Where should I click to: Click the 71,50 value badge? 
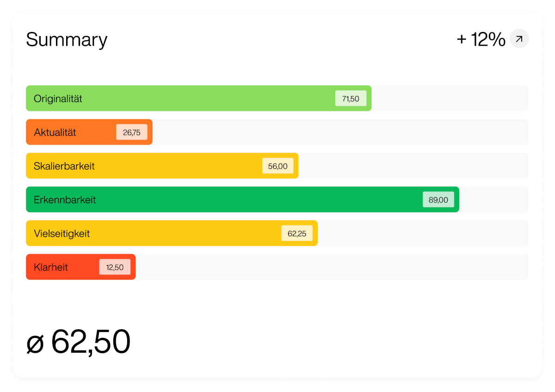pos(351,98)
